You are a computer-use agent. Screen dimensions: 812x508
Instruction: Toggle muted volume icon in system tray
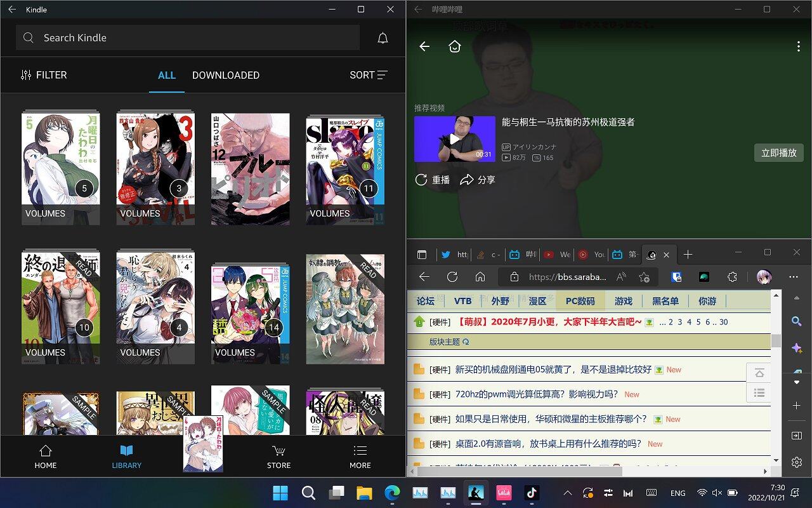tap(717, 493)
